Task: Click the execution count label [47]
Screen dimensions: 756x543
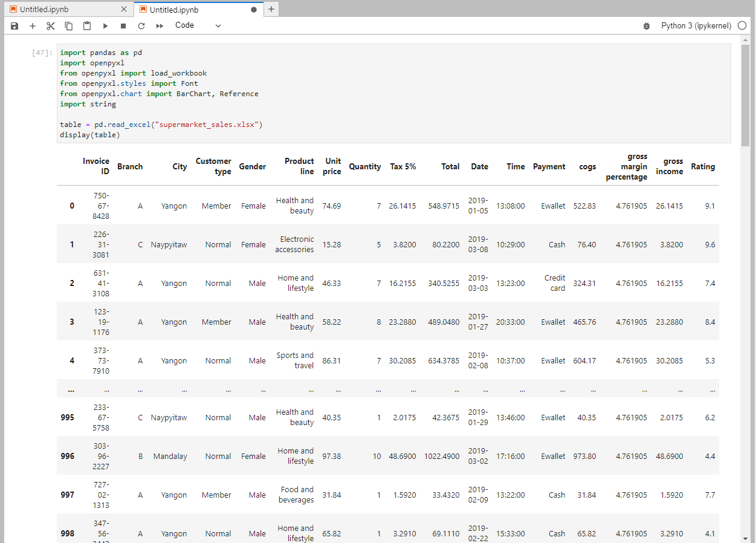Action: [x=40, y=53]
